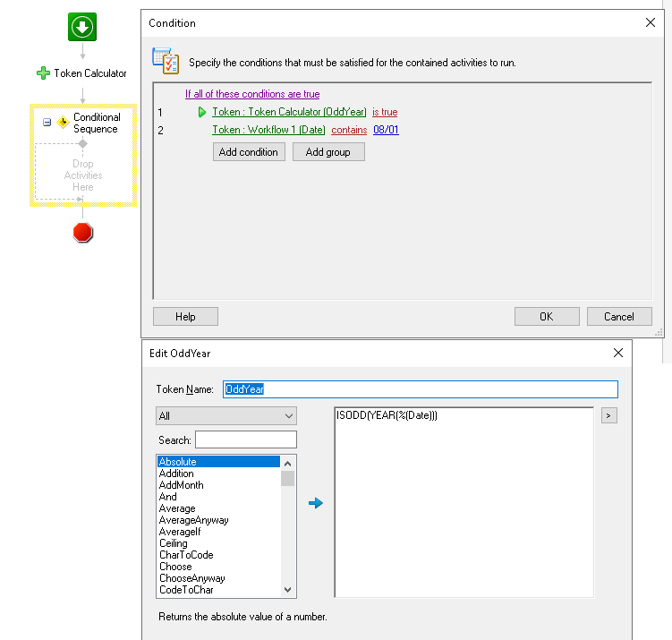
Task: Collapse the Conditional Sequence activity
Action: (x=47, y=122)
